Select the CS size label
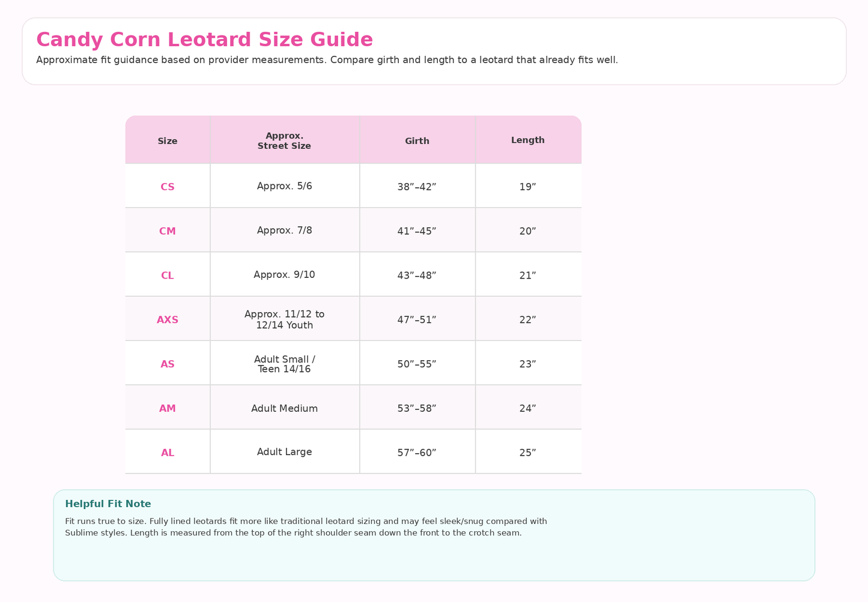 pyautogui.click(x=168, y=187)
